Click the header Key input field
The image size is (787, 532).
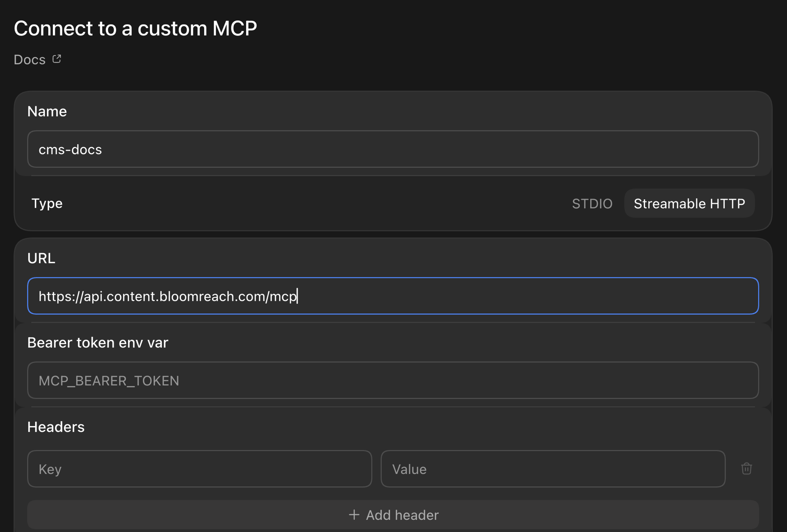pyautogui.click(x=200, y=469)
